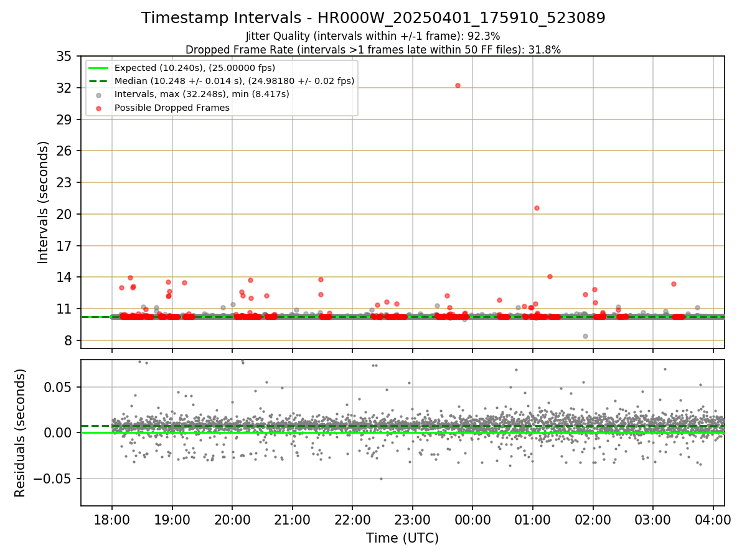747x560 pixels.
Task: Click the 8 y-axis tick label
Action: pos(68,340)
